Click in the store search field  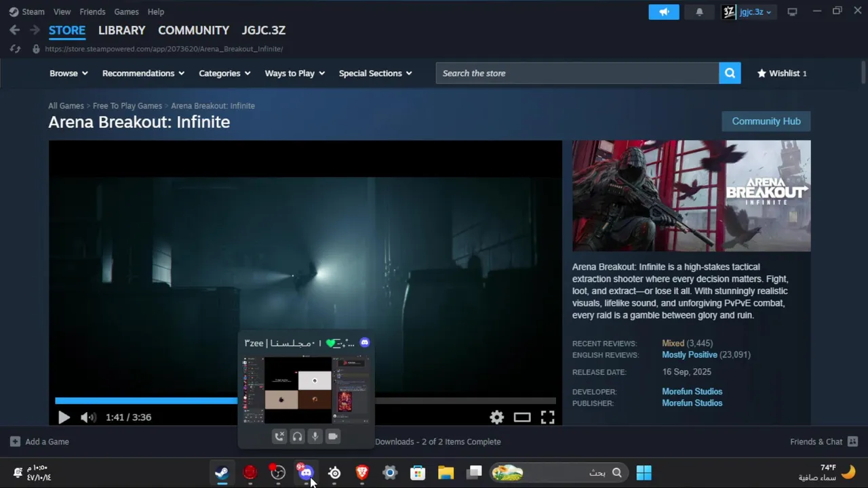[577, 73]
